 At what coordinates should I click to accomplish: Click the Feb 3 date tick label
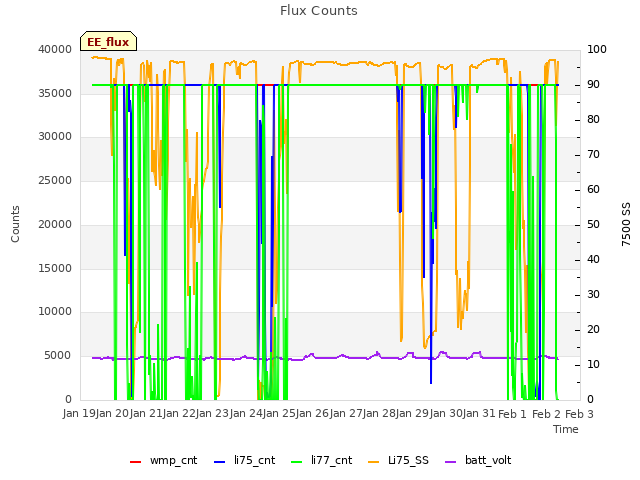[x=580, y=414]
